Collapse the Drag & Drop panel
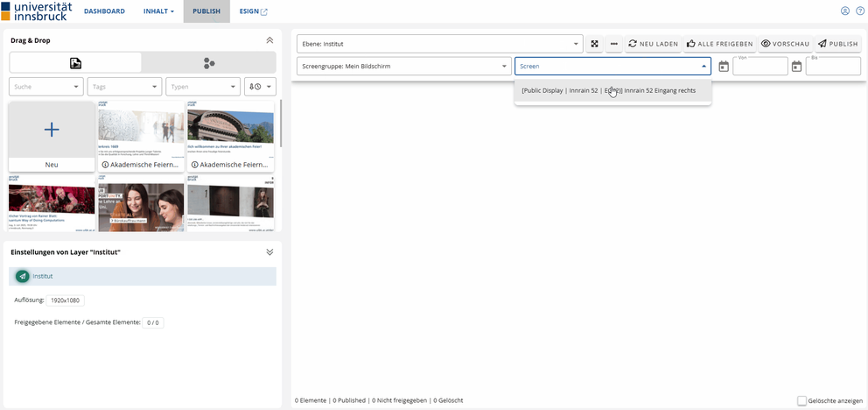The width and height of the screenshot is (868, 410). tap(269, 40)
